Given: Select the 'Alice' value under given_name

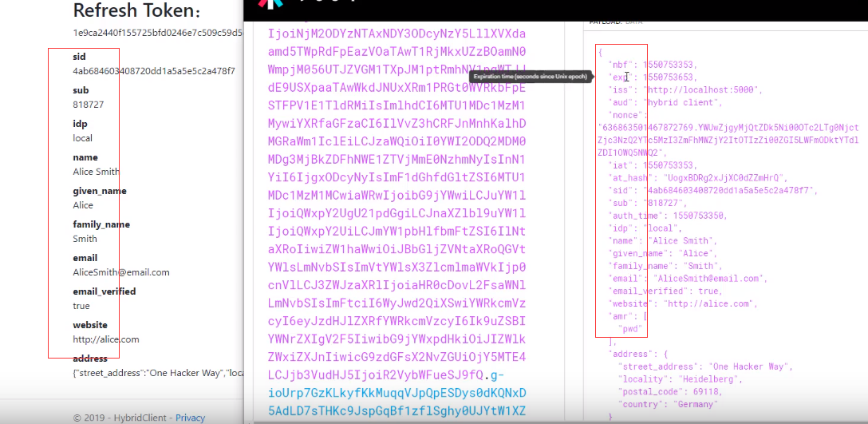Looking at the screenshot, I should pyautogui.click(x=83, y=205).
